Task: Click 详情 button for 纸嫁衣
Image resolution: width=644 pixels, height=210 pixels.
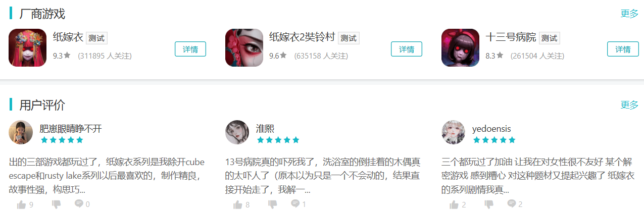Action: tap(190, 49)
